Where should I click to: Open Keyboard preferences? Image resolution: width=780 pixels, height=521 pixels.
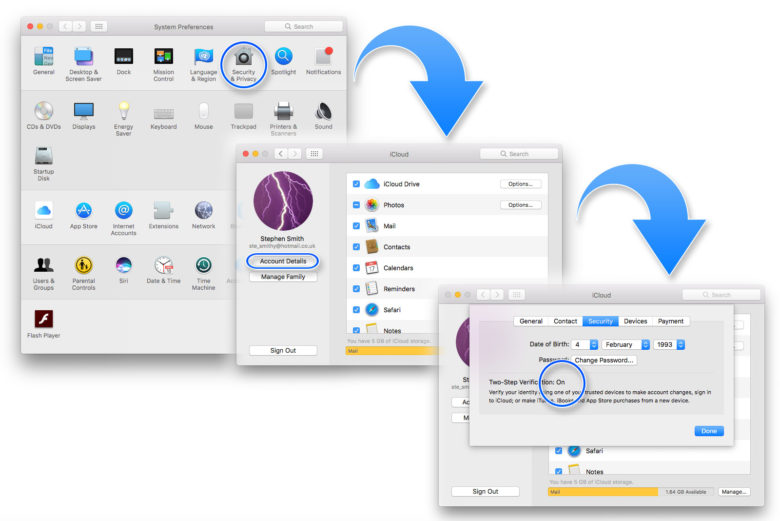164,113
